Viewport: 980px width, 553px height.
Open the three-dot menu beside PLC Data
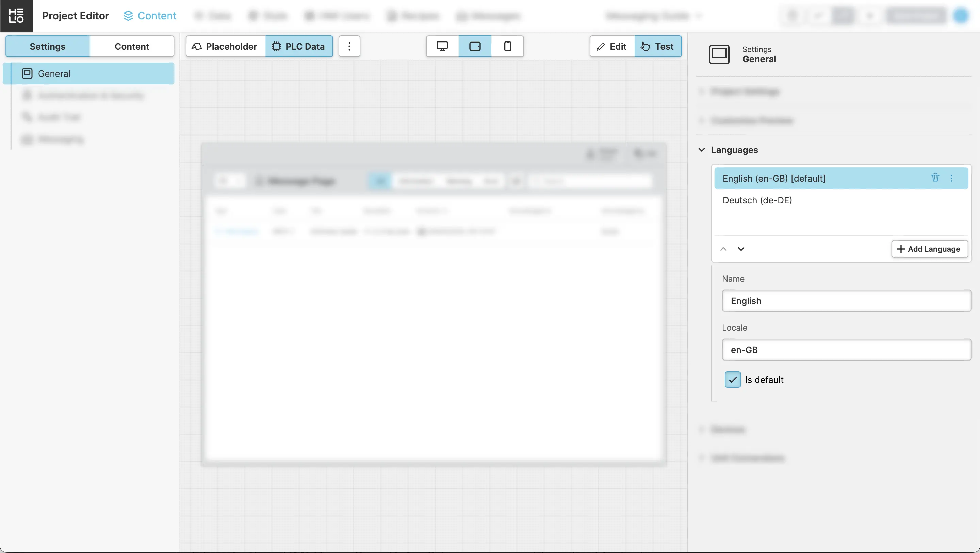(x=349, y=46)
